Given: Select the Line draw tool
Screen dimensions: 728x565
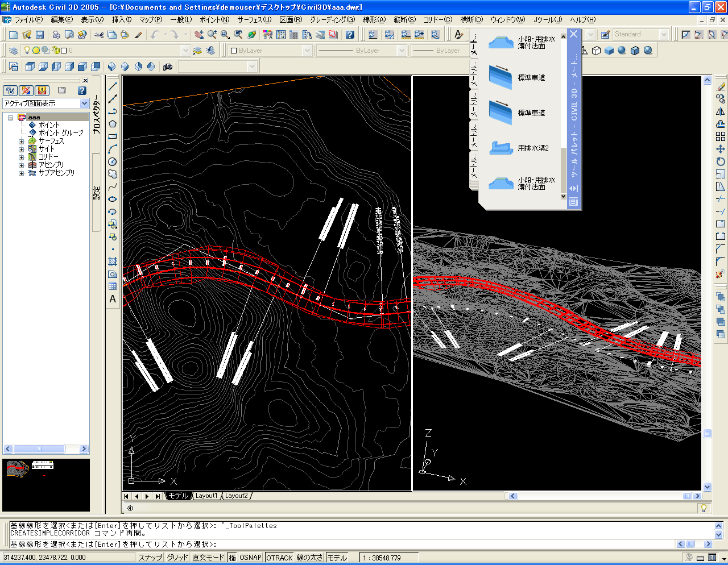Looking at the screenshot, I should coord(113,86).
